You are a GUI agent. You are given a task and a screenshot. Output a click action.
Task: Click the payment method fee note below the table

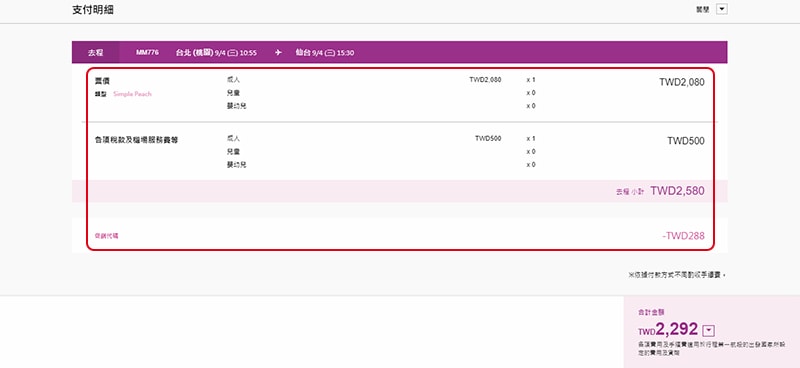coord(677,275)
